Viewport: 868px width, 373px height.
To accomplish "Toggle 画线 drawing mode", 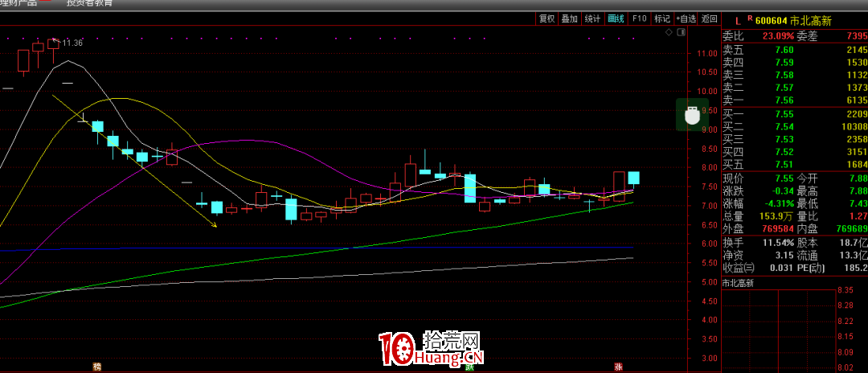I will click(616, 18).
